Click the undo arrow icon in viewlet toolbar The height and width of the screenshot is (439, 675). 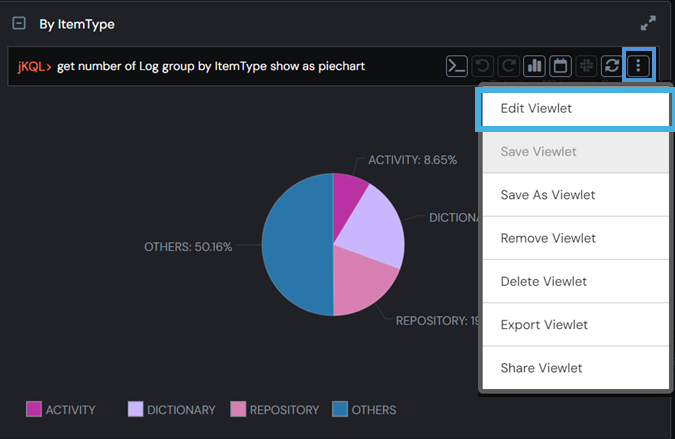coord(483,66)
